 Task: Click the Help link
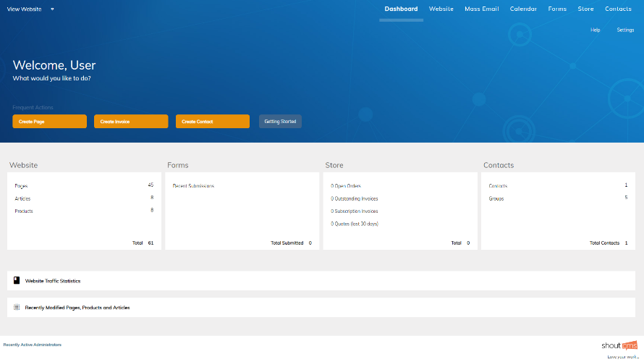tap(595, 30)
